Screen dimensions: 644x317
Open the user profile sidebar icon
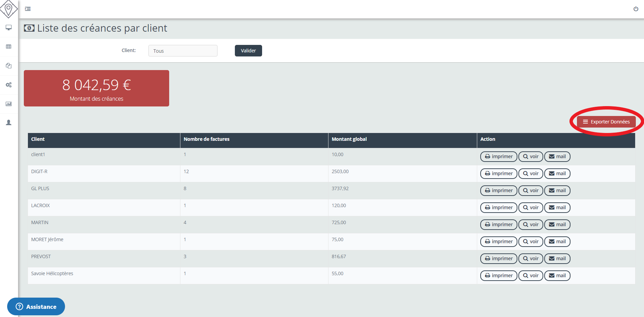9,122
